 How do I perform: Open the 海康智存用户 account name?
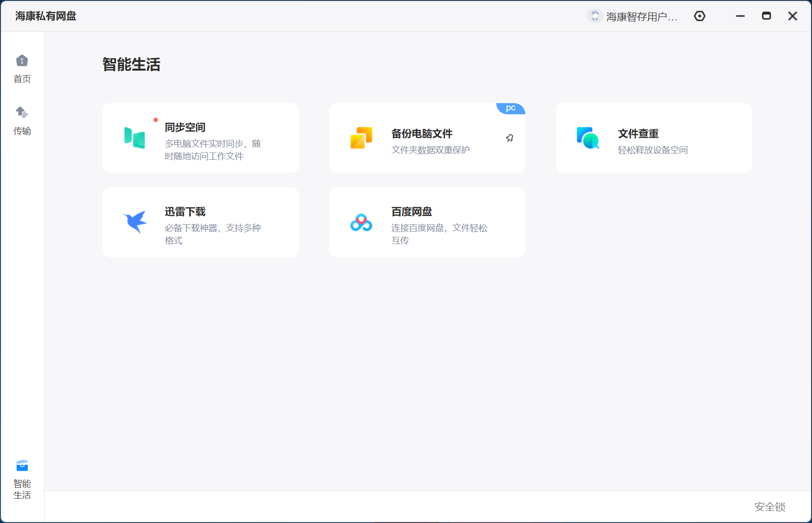coord(642,16)
